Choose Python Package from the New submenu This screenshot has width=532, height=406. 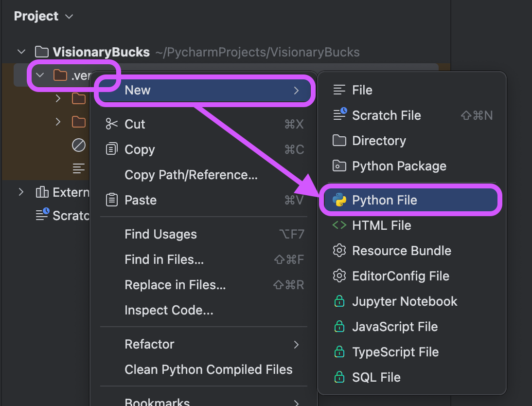tap(399, 166)
